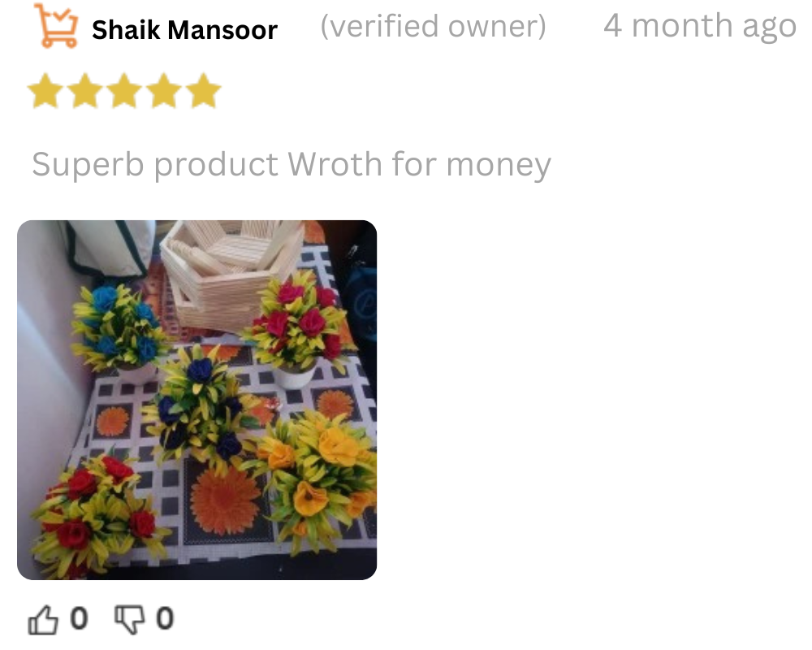Select the first rating star
Image resolution: width=812 pixels, height=650 pixels.
click(45, 91)
